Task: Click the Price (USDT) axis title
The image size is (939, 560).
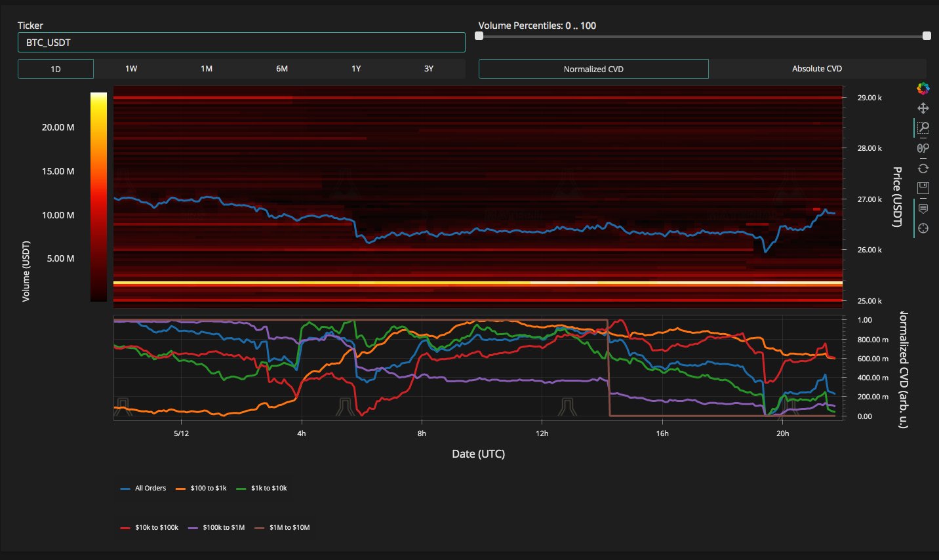Action: coord(898,197)
